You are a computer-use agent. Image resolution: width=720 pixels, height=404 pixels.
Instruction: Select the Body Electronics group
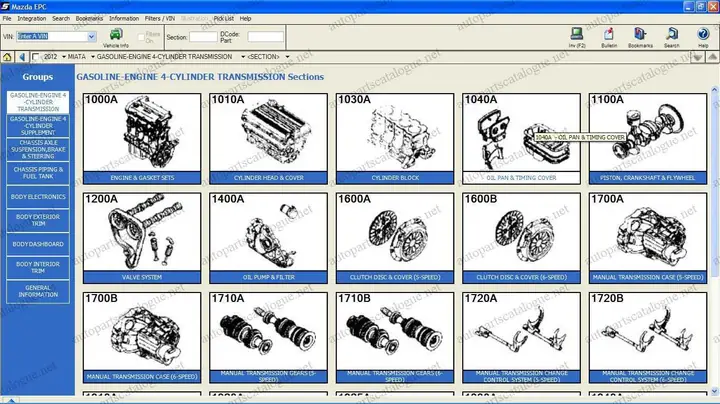pyautogui.click(x=38, y=197)
